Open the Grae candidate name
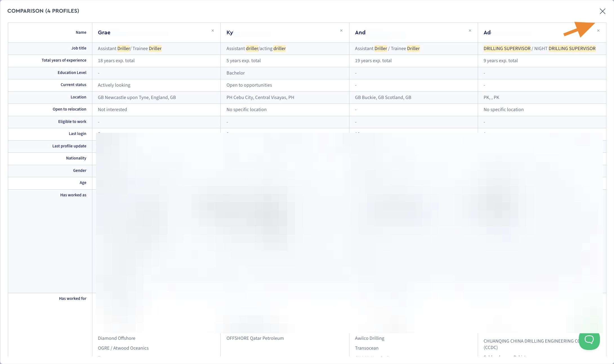The image size is (614, 364). coord(104,33)
